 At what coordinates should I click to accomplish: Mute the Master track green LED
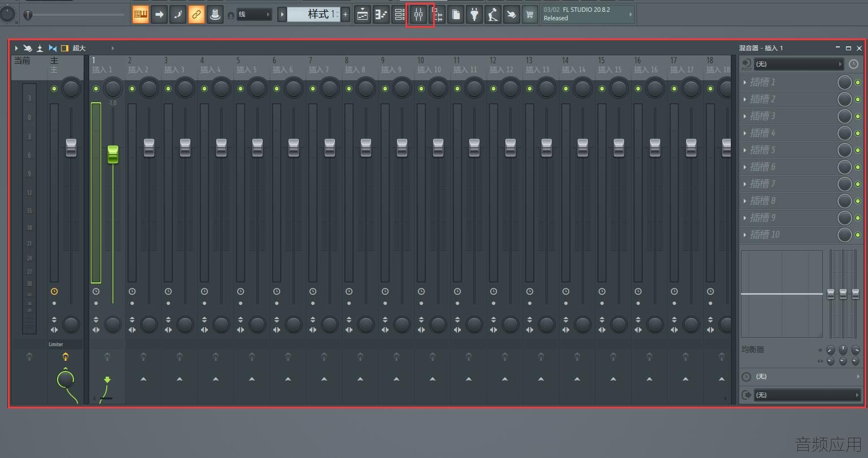coord(54,89)
